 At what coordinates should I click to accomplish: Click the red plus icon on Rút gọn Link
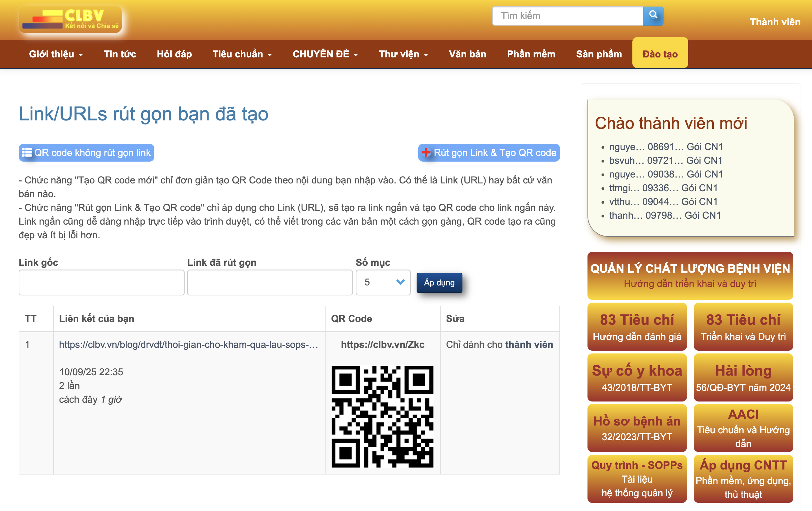pyautogui.click(x=426, y=153)
